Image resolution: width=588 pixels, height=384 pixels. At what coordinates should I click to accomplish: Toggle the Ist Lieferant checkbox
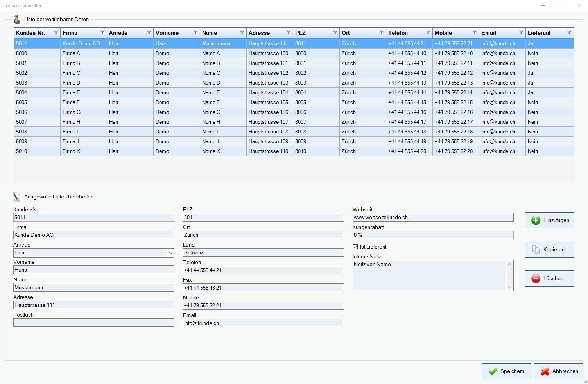355,247
